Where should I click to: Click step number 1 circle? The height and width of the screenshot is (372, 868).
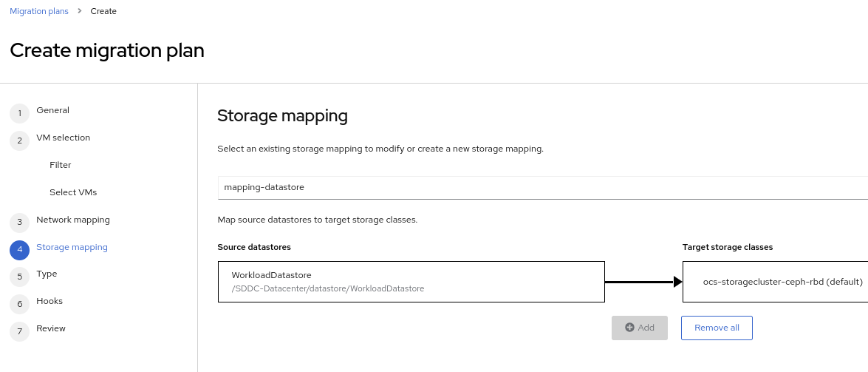tap(19, 113)
